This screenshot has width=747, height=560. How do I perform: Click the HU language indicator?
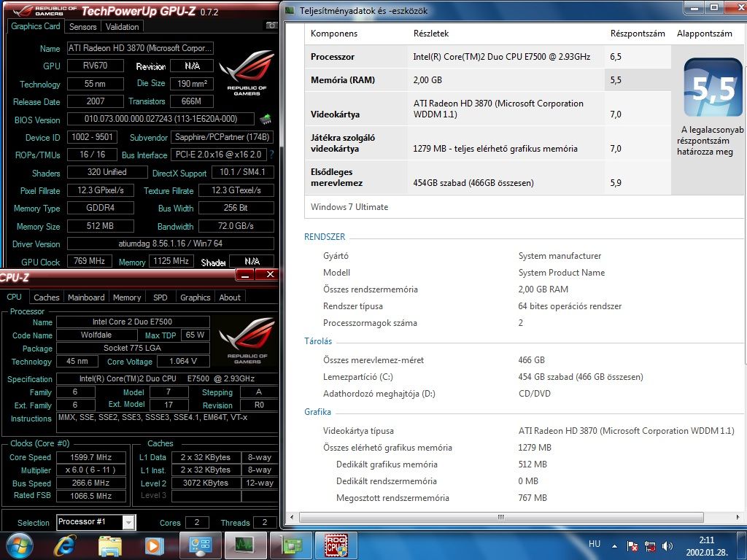595,544
